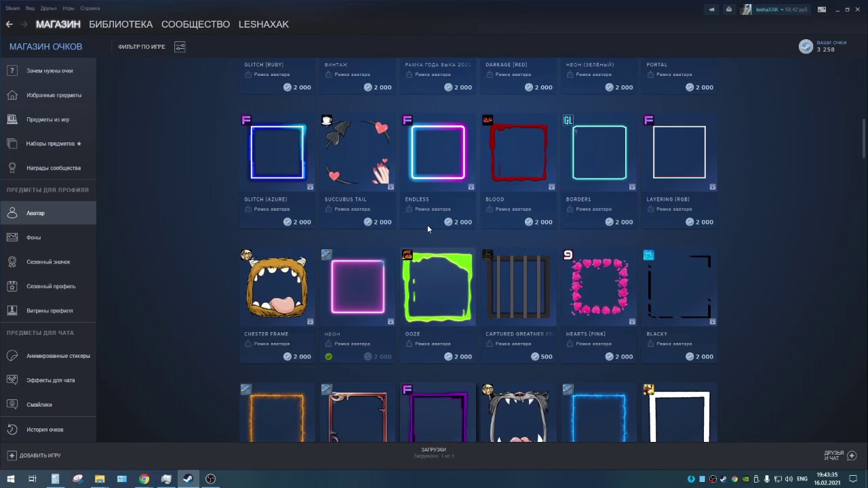Open Витрины профиля section
This screenshot has width=868, height=488.
click(x=48, y=310)
